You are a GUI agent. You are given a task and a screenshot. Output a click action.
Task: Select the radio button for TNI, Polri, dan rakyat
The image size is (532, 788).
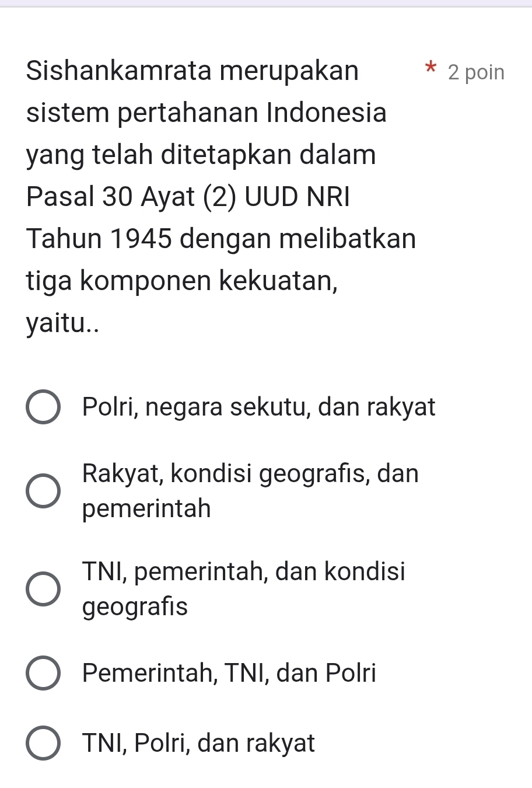click(x=43, y=744)
